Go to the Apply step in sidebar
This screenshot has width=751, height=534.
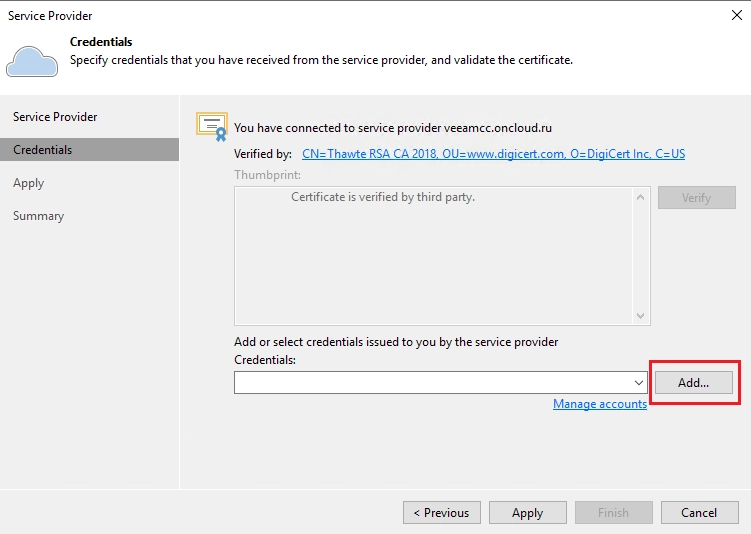[29, 183]
